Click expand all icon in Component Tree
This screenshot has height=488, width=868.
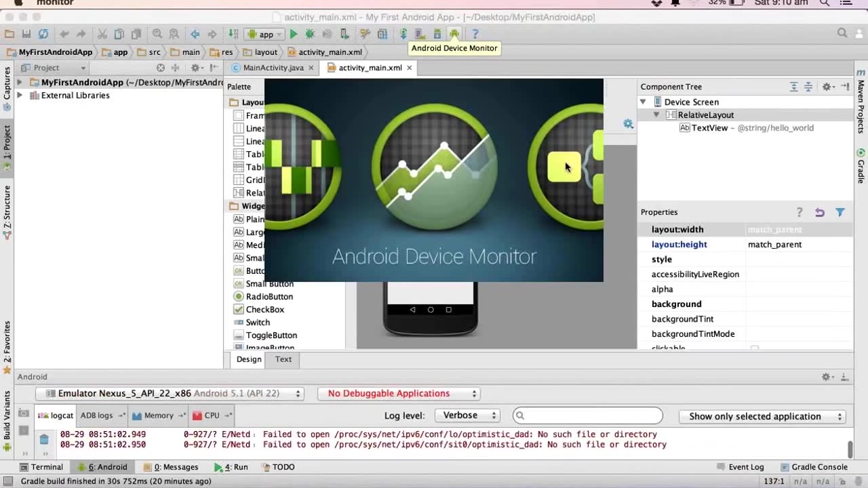[x=793, y=87]
